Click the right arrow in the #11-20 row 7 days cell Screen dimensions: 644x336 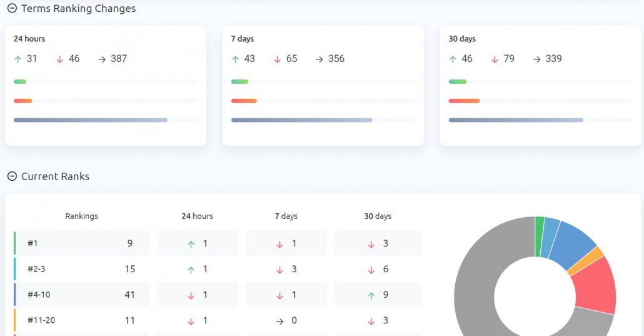click(x=279, y=321)
